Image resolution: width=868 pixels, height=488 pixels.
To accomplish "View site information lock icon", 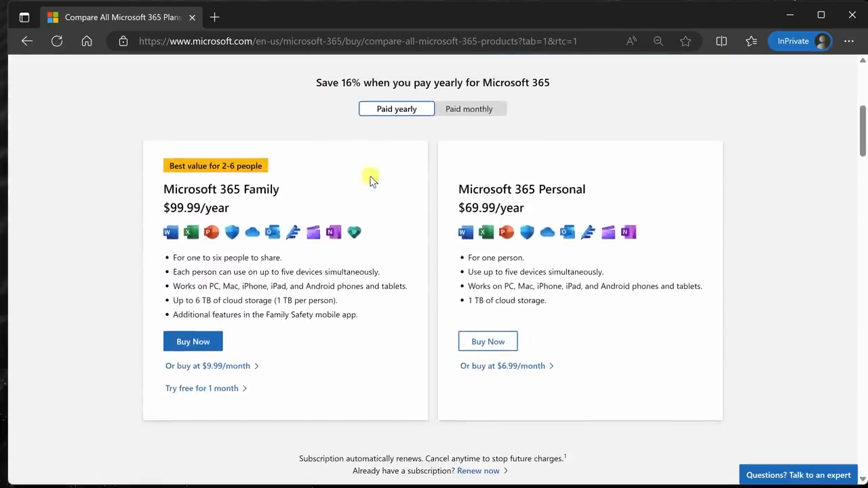I will [x=123, y=41].
